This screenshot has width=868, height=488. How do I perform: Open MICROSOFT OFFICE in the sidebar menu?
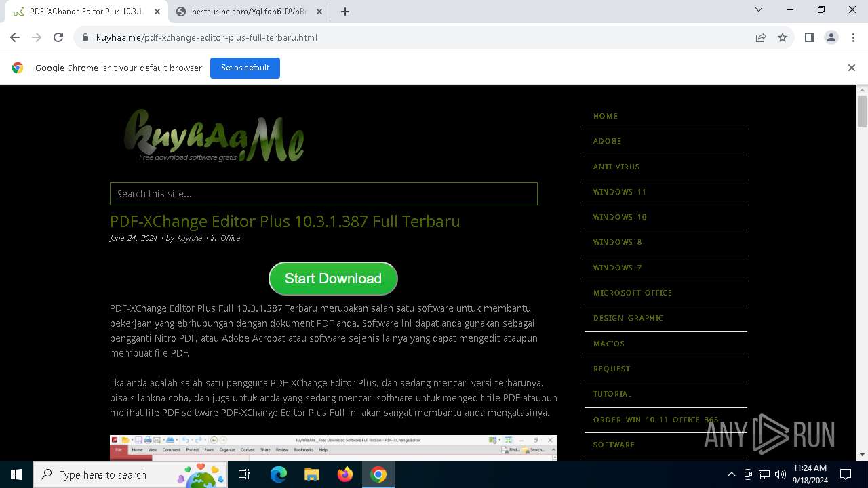[x=633, y=293]
